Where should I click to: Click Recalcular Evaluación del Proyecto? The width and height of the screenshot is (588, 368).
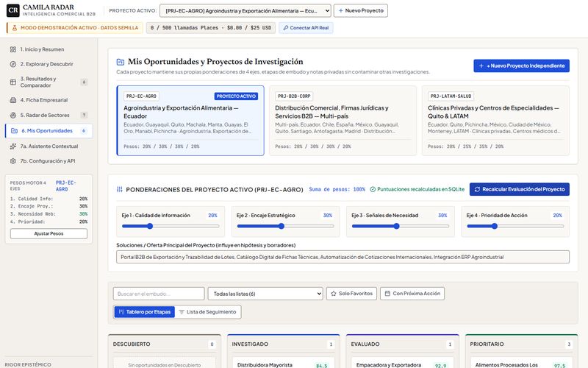click(520, 189)
